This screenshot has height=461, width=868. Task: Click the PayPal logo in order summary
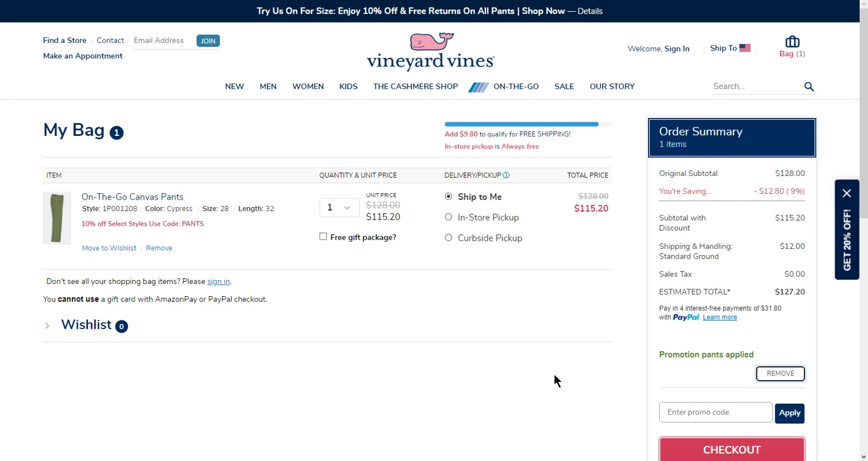(686, 317)
